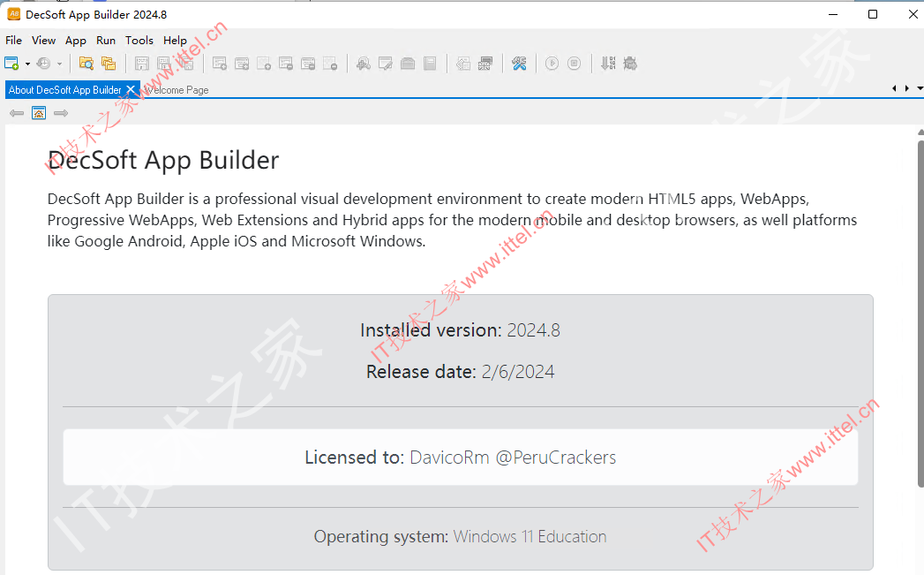The width and height of the screenshot is (924, 575).
Task: Go forward using the right arrow
Action: click(61, 113)
